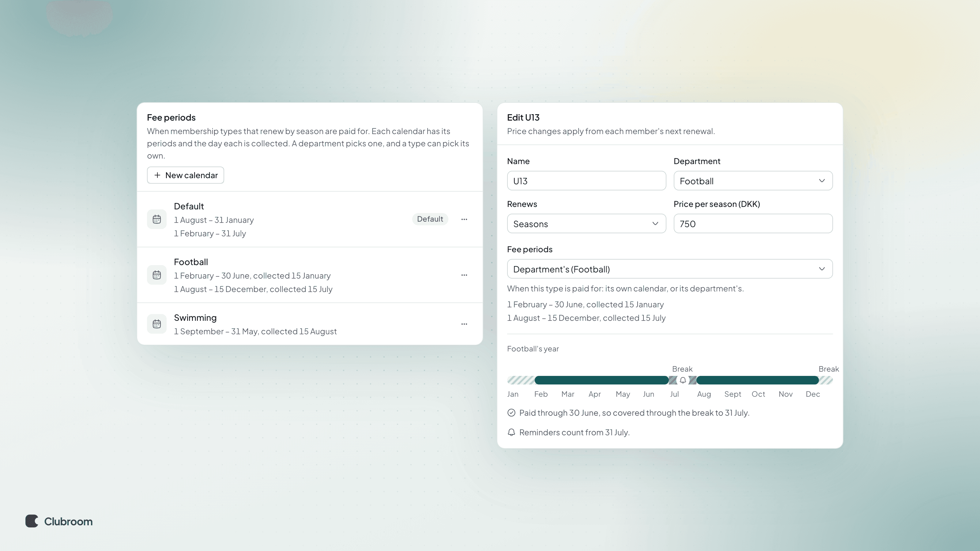Viewport: 980px width, 551px height.
Task: Click the Default badge on the Default calendar
Action: coord(430,219)
